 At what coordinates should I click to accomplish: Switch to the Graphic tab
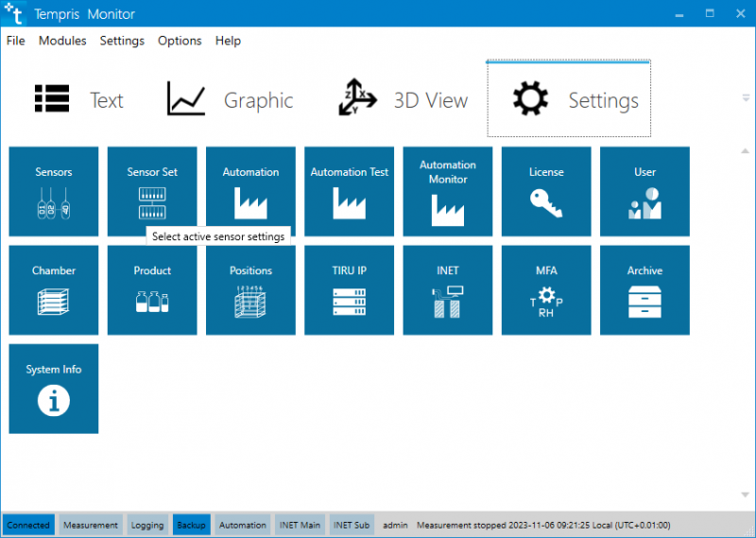[230, 100]
